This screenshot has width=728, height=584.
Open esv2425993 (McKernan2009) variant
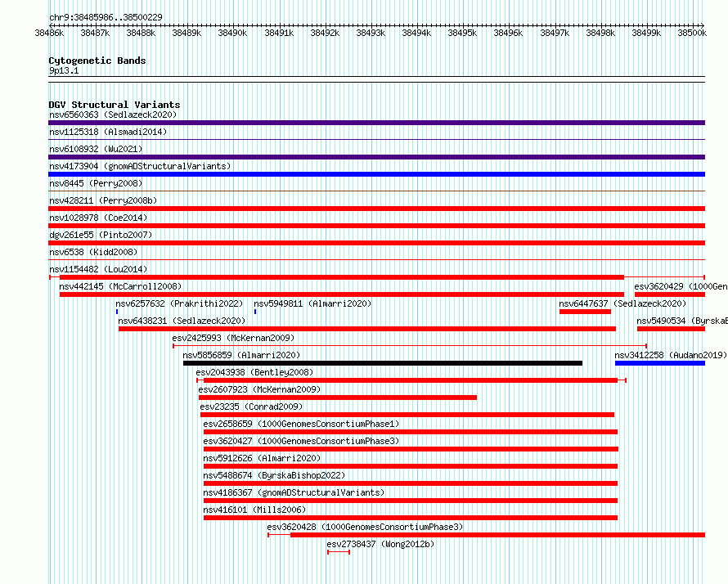tap(233, 338)
